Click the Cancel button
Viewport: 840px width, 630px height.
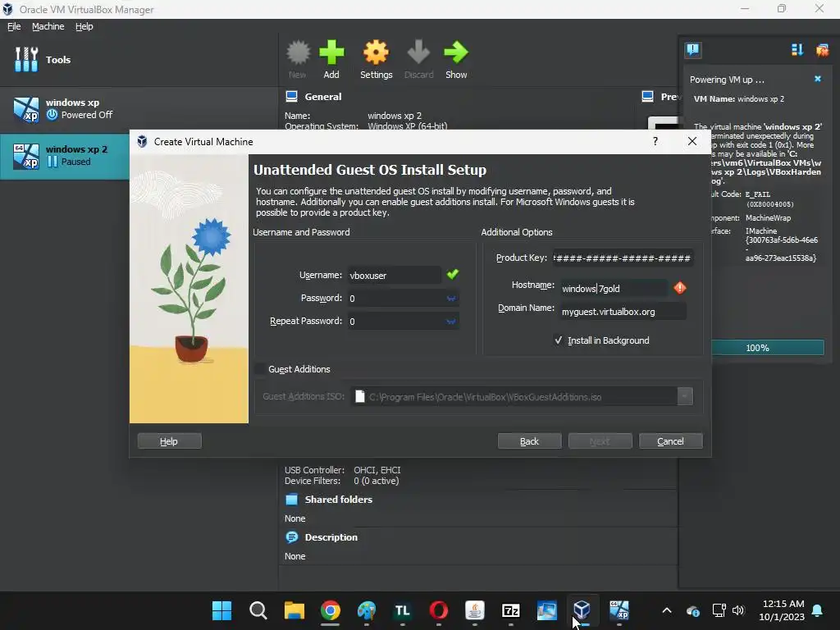671,441
